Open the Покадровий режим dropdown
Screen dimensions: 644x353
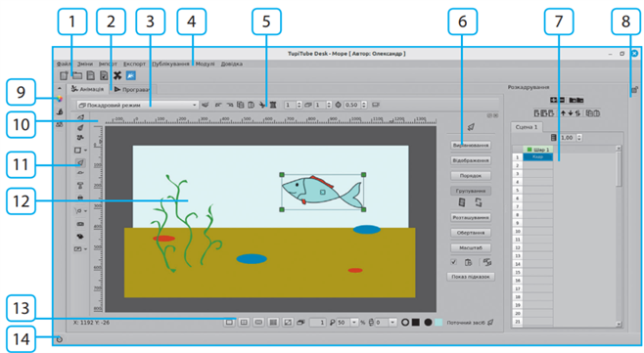point(138,105)
